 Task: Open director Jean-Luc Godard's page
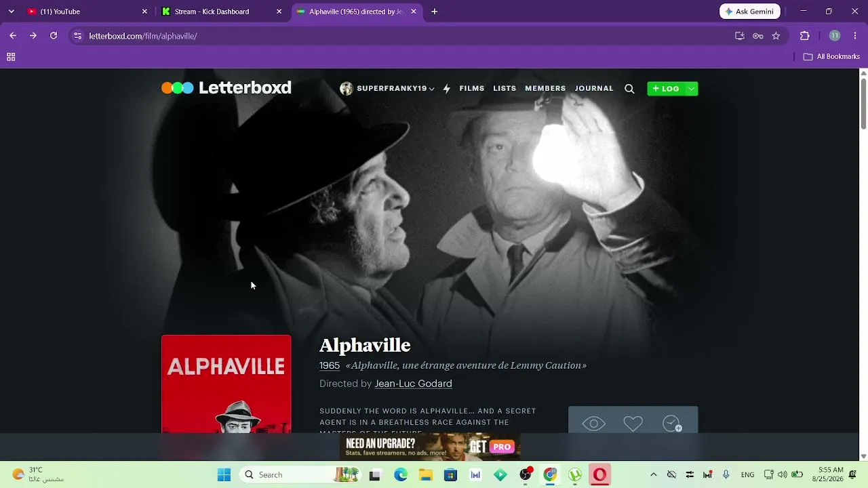pyautogui.click(x=413, y=384)
